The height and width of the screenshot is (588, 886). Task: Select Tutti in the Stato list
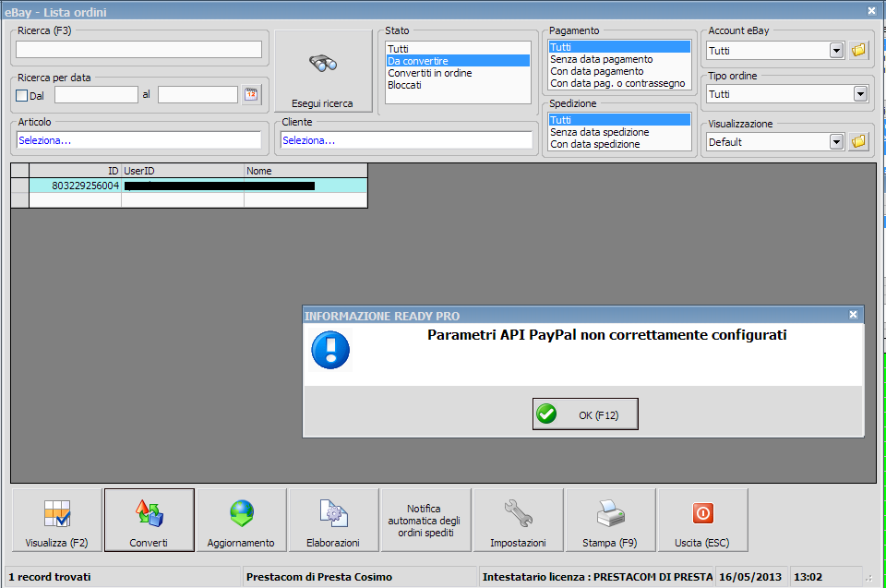coord(458,49)
